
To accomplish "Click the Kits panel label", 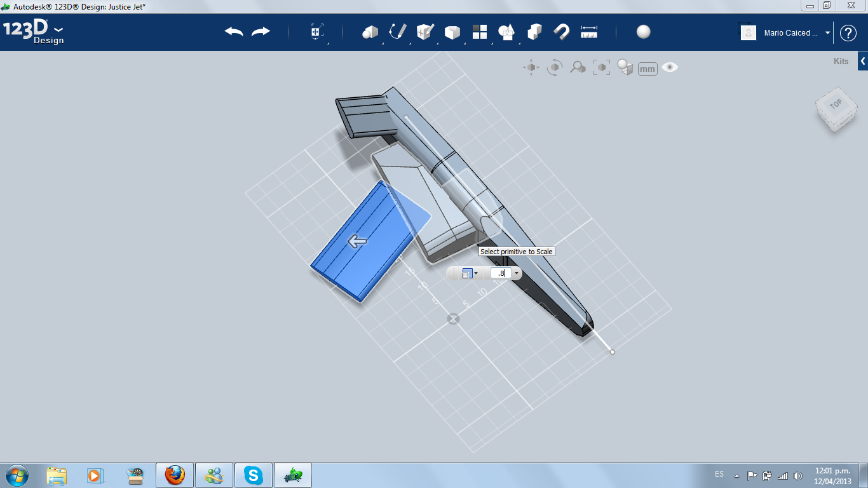I will [841, 62].
